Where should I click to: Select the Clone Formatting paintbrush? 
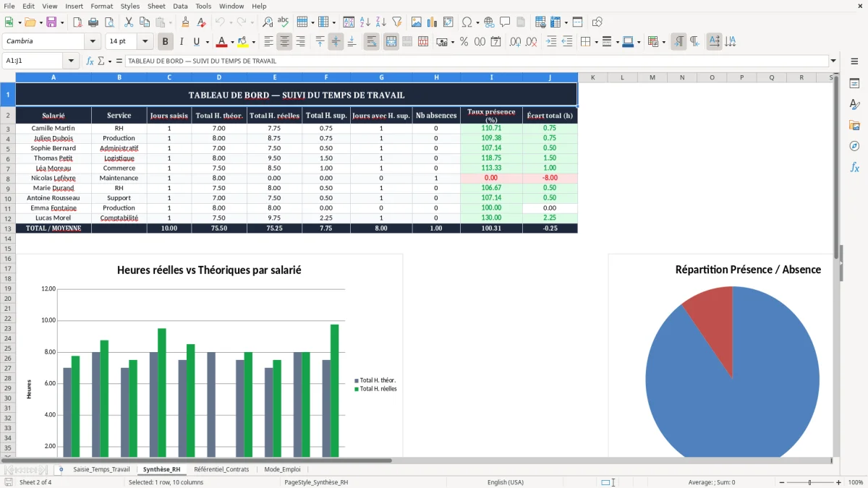pos(186,22)
